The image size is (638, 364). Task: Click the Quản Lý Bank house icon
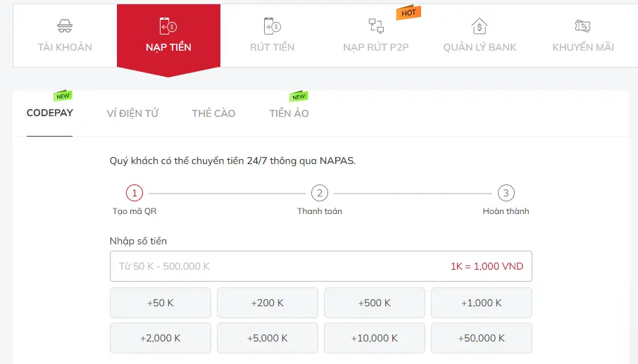coord(480,26)
